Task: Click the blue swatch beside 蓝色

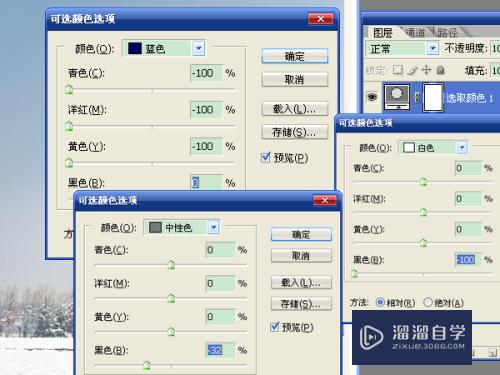Action: (135, 48)
